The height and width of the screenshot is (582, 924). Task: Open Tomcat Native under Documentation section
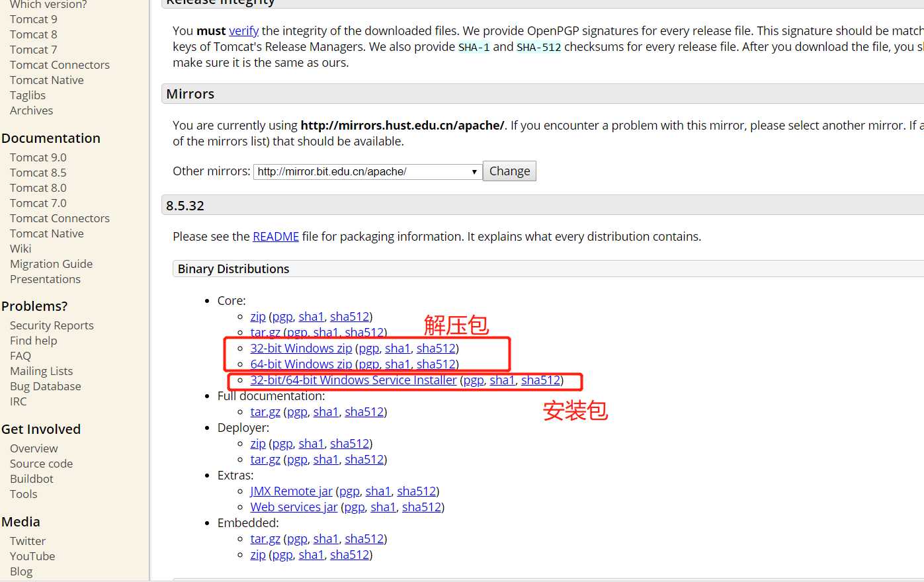pos(46,233)
